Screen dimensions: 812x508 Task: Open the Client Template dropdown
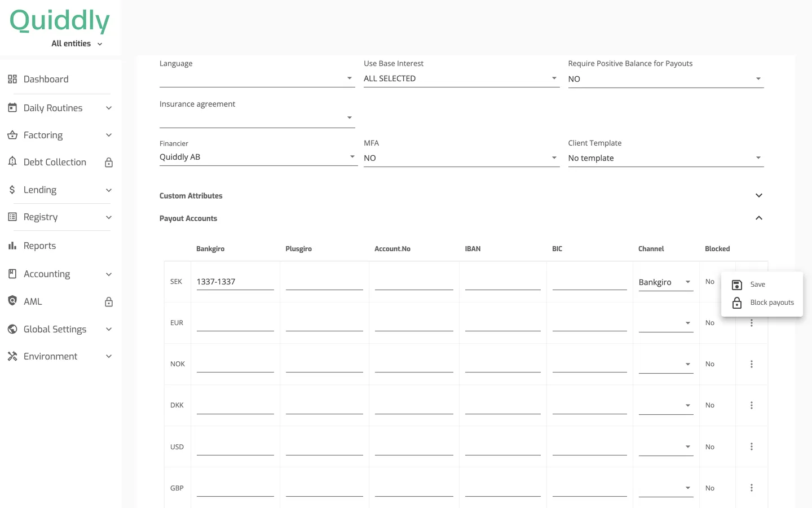click(666, 158)
